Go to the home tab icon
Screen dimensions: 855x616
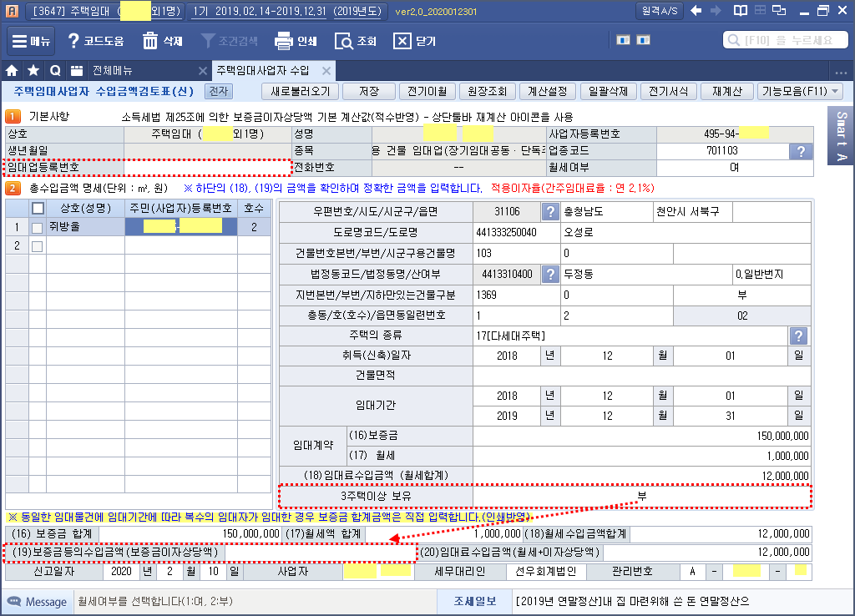[12, 70]
